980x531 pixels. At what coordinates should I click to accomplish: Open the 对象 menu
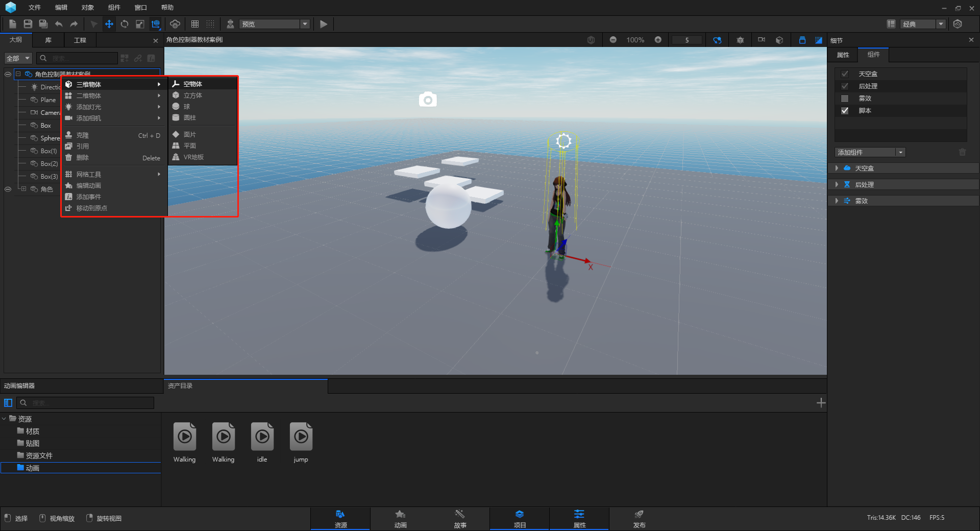88,8
